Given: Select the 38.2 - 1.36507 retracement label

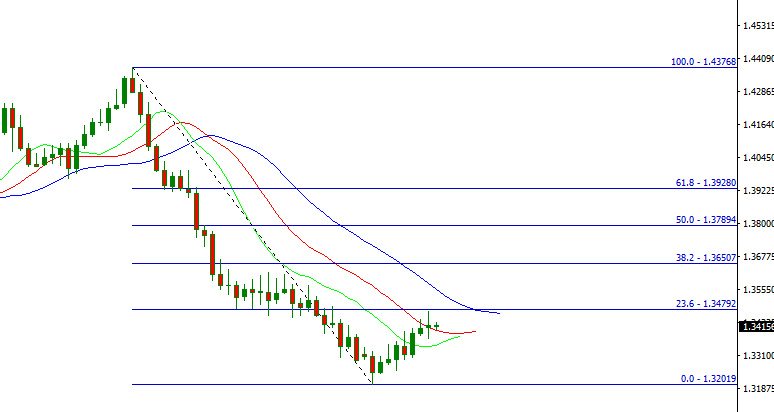Looking at the screenshot, I should click(x=706, y=257).
